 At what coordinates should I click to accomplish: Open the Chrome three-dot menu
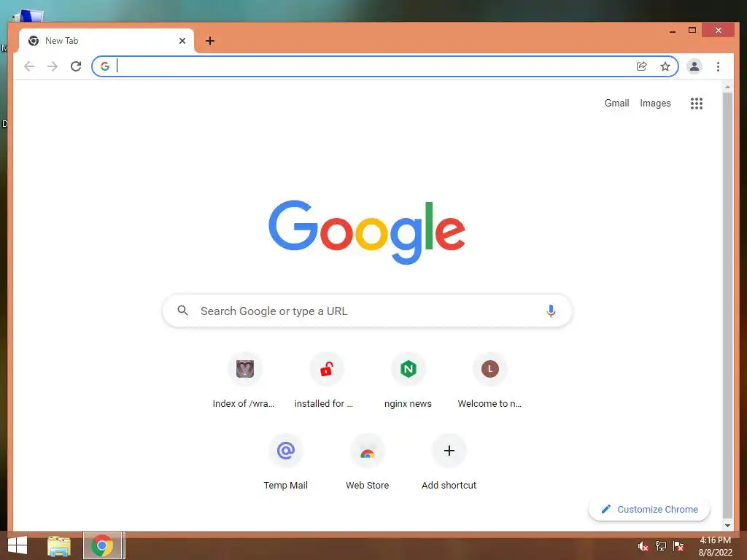pyautogui.click(x=718, y=66)
